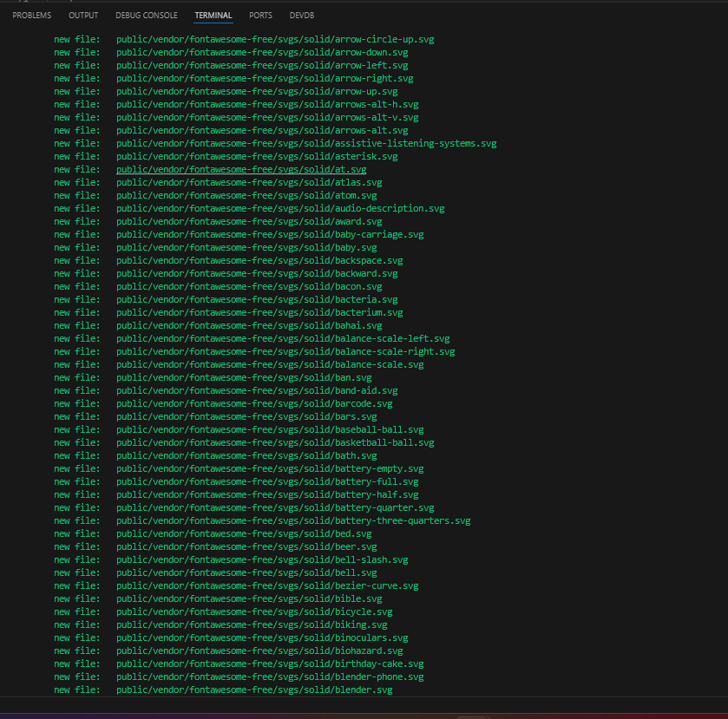Open the blender-phone.svg file path
This screenshot has width=728, height=719.
(270, 677)
